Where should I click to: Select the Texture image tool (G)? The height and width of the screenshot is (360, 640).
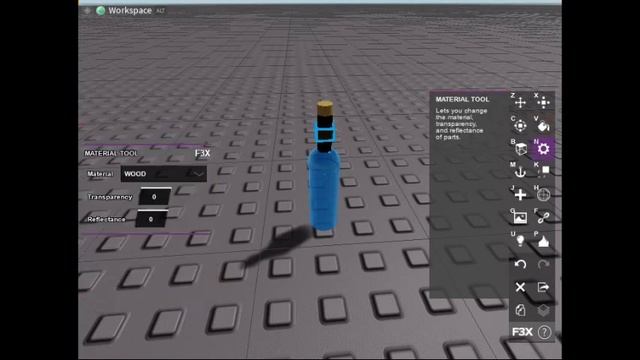(520, 218)
